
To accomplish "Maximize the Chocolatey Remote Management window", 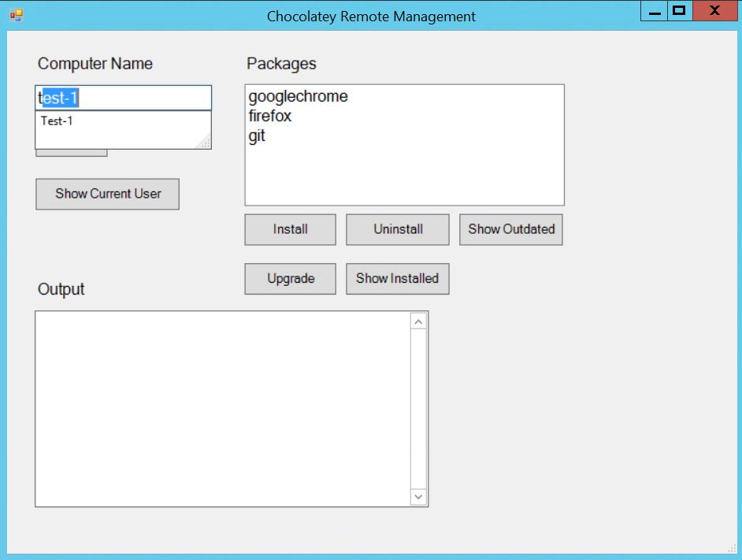I will pos(679,11).
